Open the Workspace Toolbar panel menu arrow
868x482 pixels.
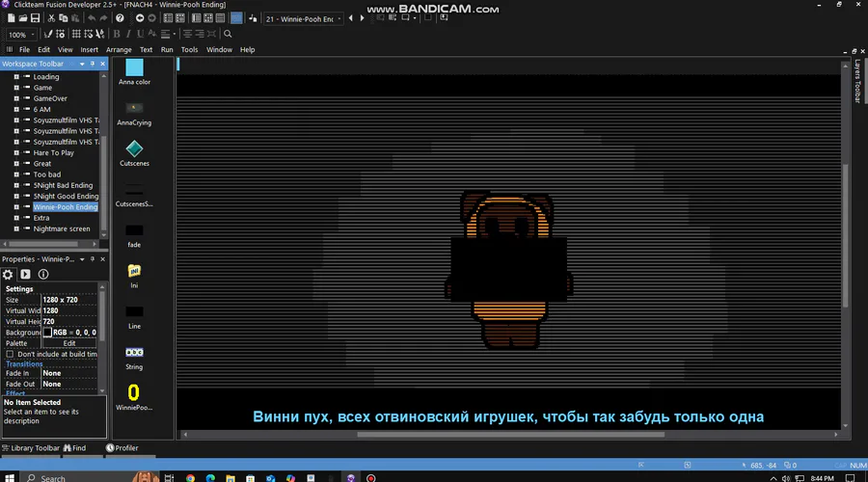tap(82, 64)
